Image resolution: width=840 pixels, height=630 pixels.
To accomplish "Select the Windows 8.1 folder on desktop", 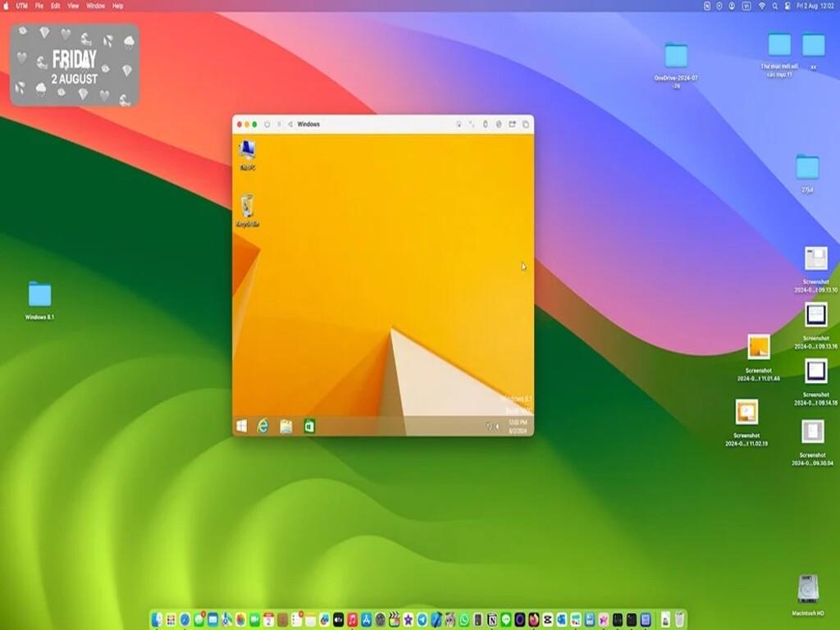I will click(39, 295).
